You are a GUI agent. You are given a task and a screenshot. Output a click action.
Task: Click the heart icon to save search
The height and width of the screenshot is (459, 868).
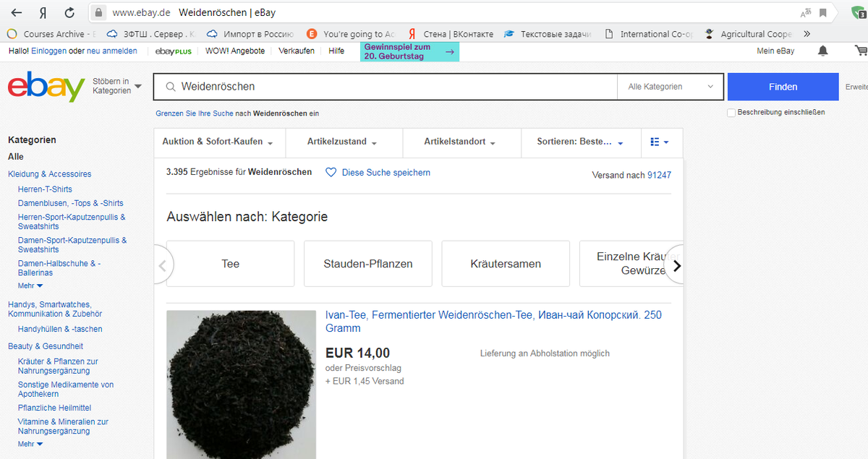click(x=331, y=173)
